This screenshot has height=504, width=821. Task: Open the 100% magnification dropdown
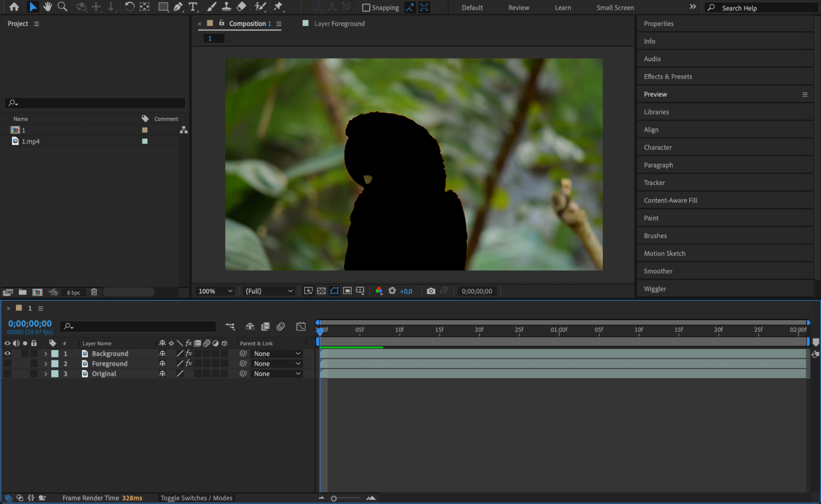(215, 291)
